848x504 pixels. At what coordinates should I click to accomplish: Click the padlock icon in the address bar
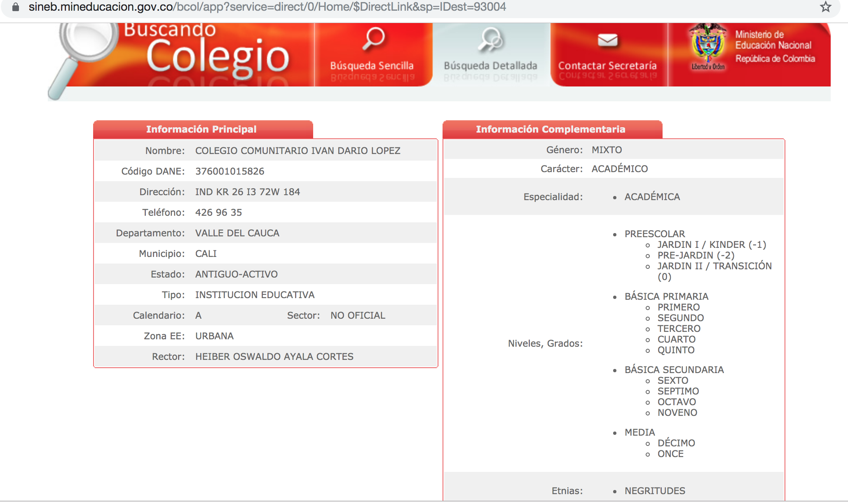coord(16,7)
